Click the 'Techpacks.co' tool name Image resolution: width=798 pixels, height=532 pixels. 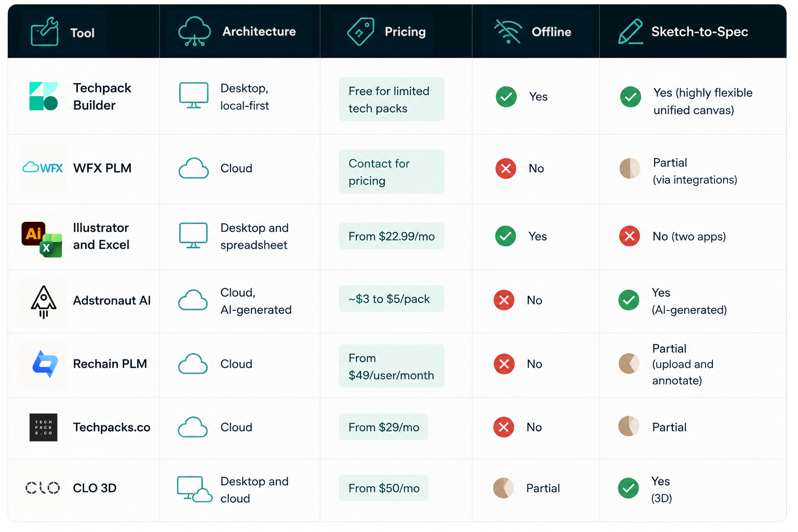click(x=111, y=427)
